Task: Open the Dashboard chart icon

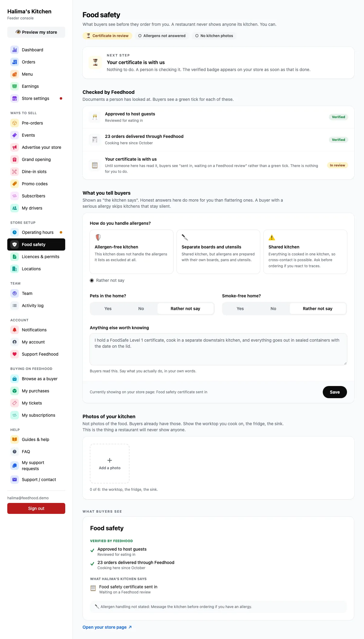Action: point(15,50)
